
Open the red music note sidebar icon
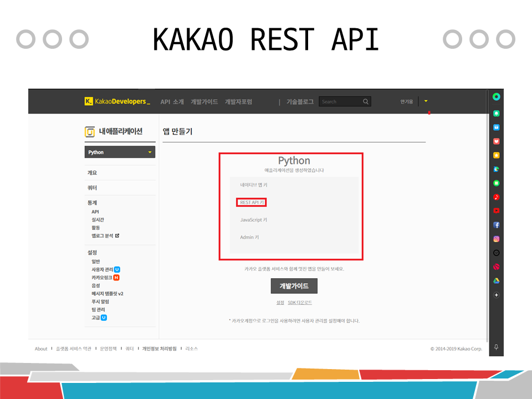click(x=496, y=197)
